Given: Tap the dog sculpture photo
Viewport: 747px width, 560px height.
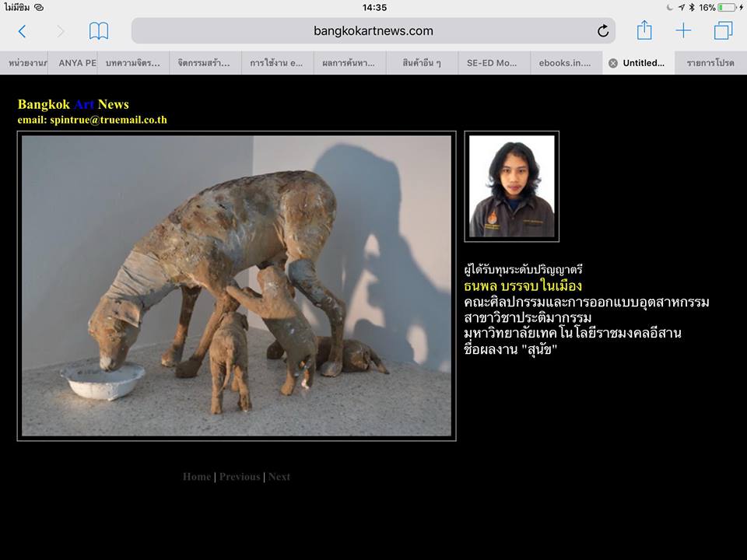Looking at the screenshot, I should [x=237, y=285].
